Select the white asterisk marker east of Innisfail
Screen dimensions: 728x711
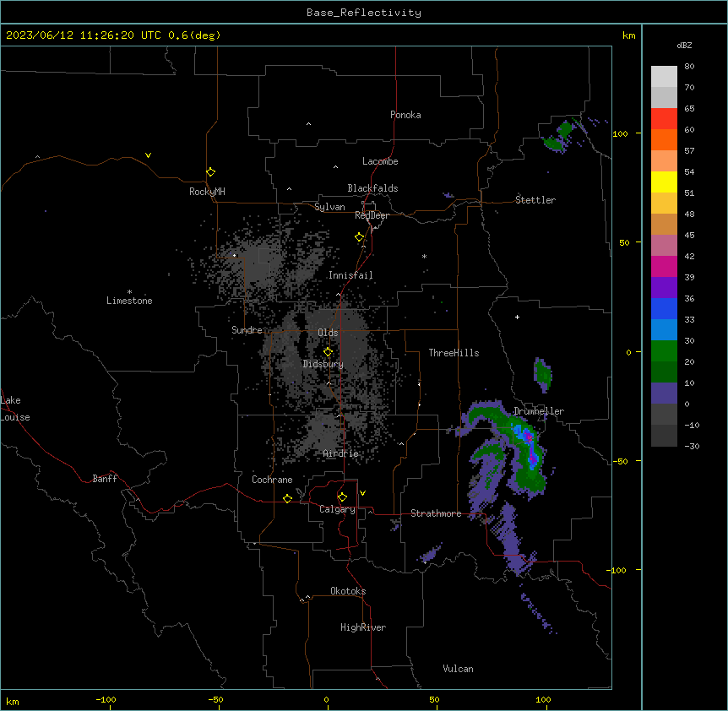pyautogui.click(x=424, y=256)
